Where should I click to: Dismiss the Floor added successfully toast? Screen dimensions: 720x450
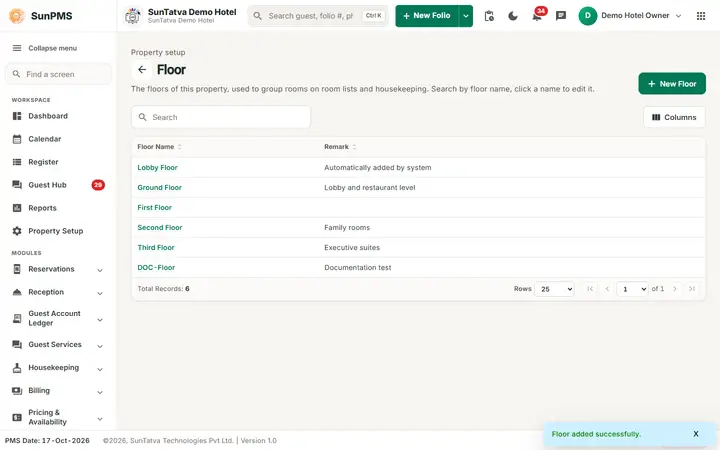click(696, 433)
